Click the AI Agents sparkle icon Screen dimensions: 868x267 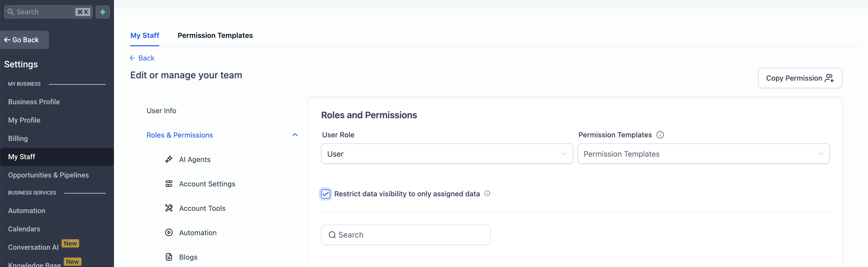169,159
